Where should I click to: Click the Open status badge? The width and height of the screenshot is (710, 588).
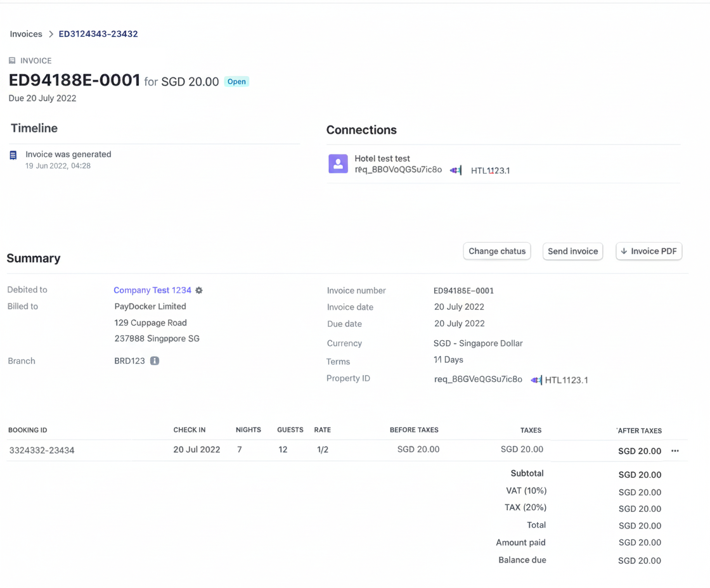click(236, 82)
